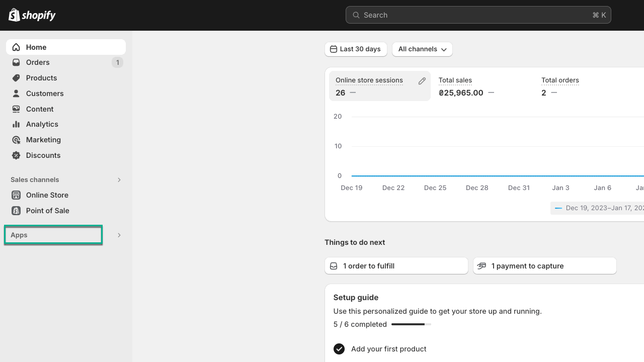
Task: Click the setup guide progress bar
Action: point(411,324)
